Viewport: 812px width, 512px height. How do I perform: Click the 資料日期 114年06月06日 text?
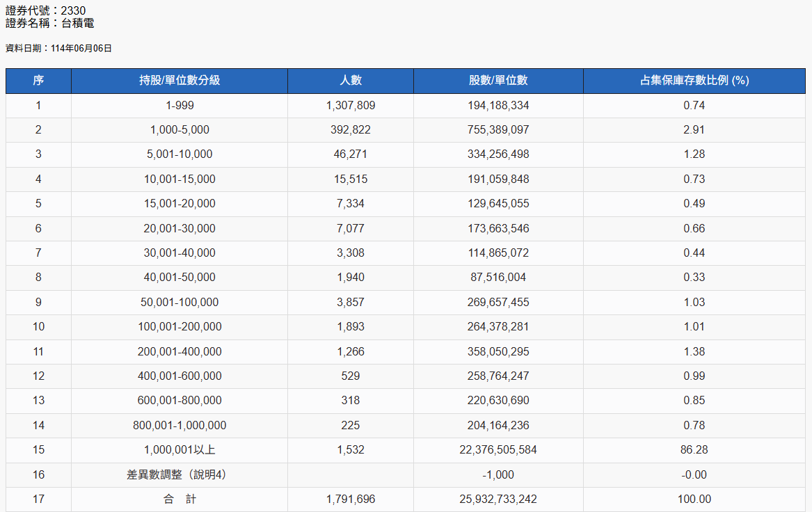point(58,49)
